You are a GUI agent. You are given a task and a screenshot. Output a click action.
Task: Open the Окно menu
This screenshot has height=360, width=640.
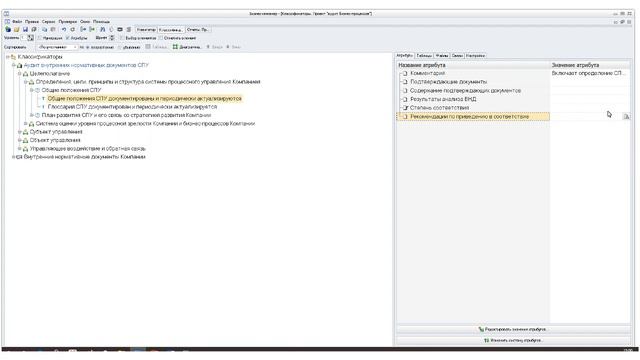tap(85, 22)
